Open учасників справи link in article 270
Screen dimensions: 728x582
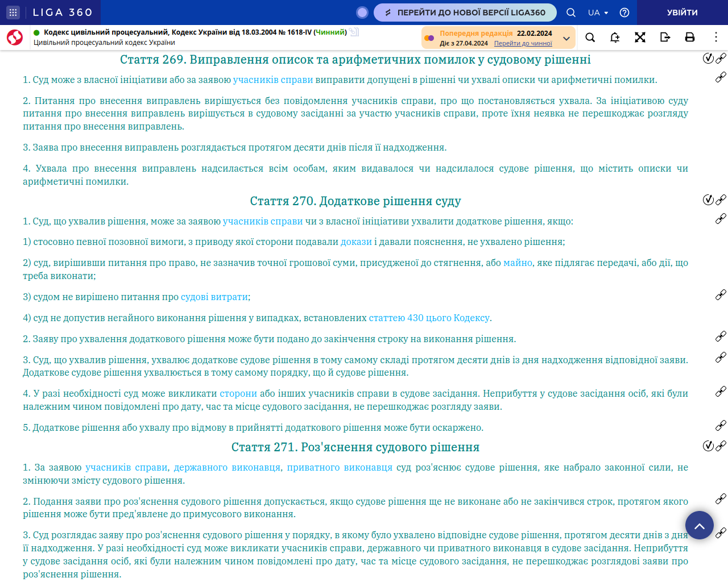pyautogui.click(x=263, y=222)
